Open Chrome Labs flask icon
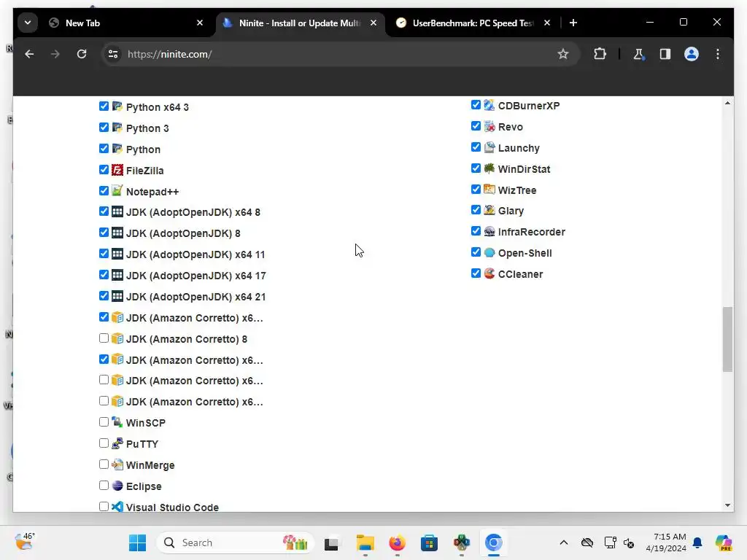Screen dimensions: 747x560 [638, 54]
